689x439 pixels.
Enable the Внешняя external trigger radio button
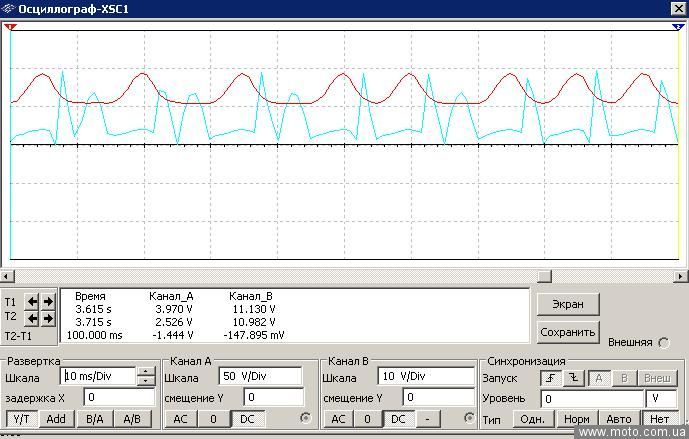click(x=664, y=342)
